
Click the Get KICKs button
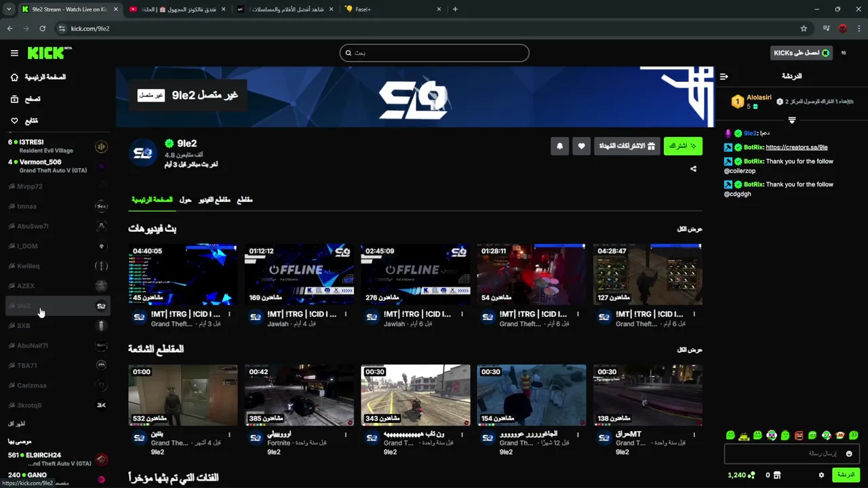tap(802, 53)
